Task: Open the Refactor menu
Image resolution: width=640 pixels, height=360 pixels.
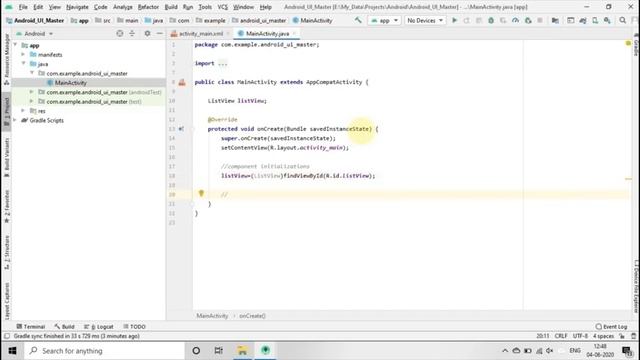Action: click(x=148, y=7)
